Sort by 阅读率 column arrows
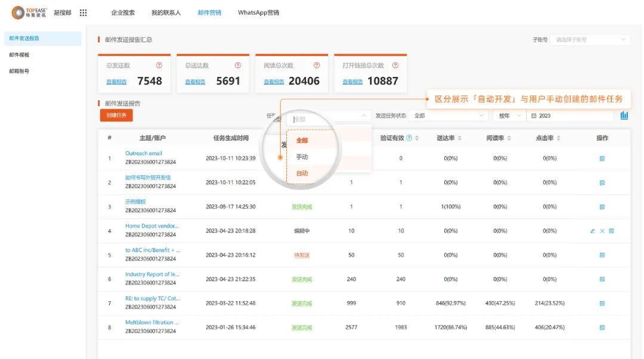This screenshot has width=644, height=359. tap(509, 138)
